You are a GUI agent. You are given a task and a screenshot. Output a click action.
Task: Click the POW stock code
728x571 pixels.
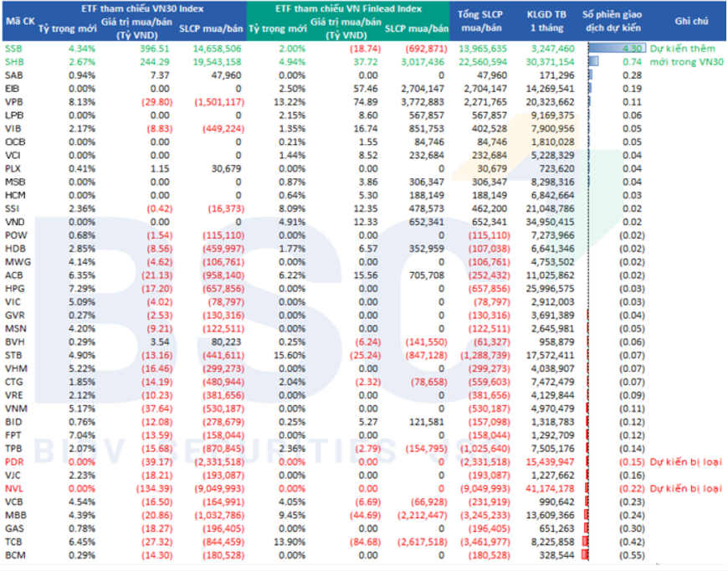click(16, 235)
